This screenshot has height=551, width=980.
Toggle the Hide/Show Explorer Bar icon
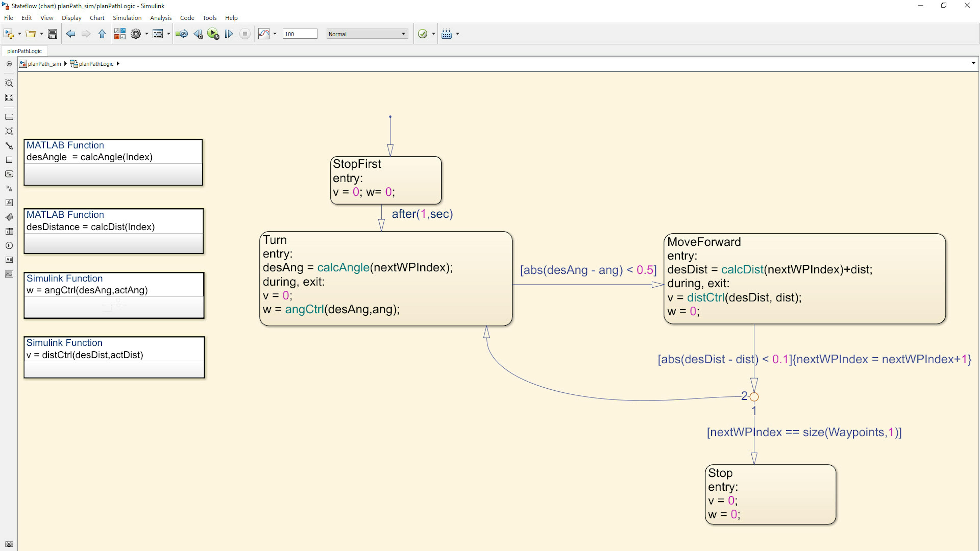pos(9,64)
